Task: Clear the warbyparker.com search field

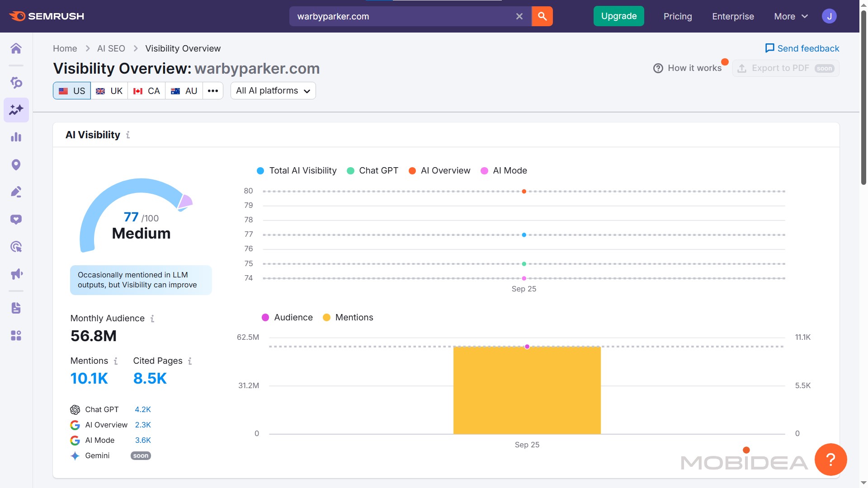Action: (519, 16)
